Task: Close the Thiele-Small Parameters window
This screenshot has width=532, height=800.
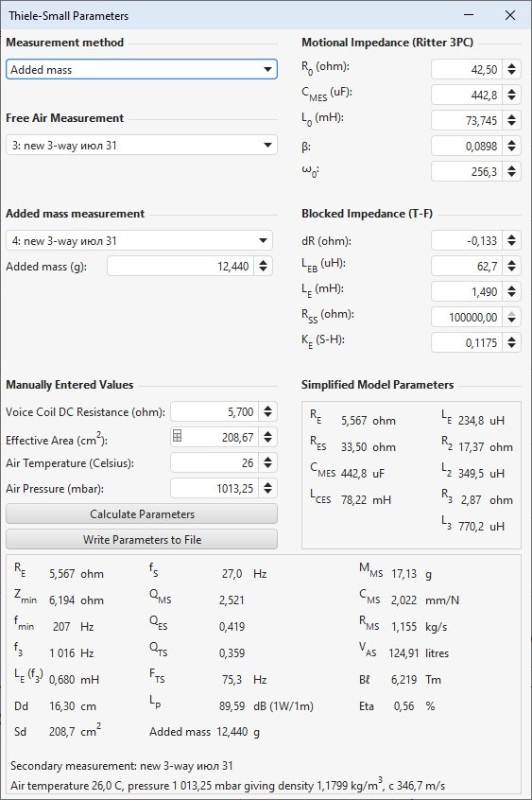Action: (x=509, y=15)
